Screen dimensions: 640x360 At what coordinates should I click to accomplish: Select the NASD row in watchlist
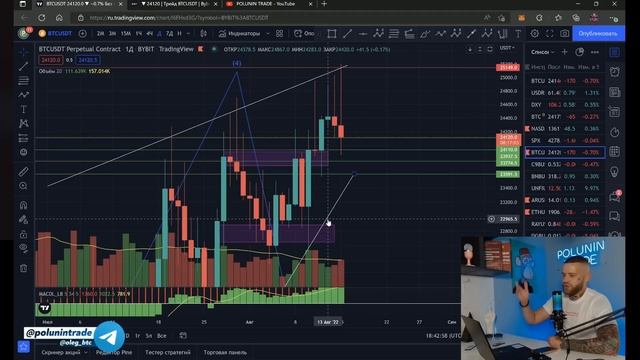(x=565, y=129)
